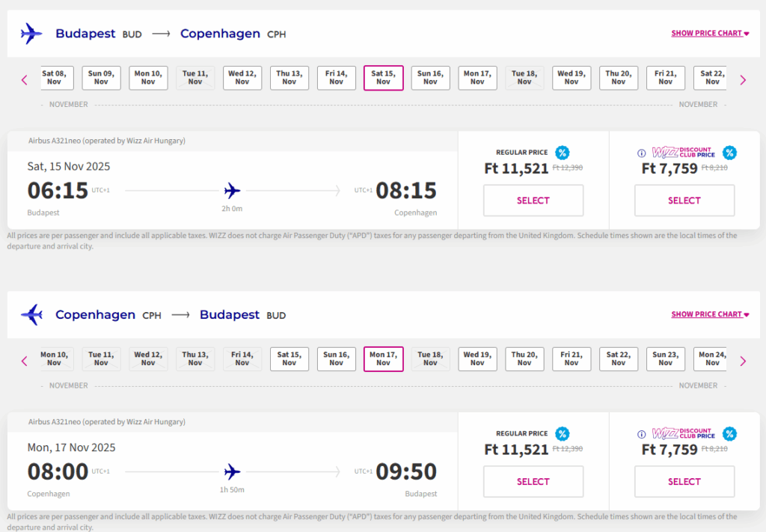Show earlier outbound dates with left arrow
Screen dimensions: 766x532
pyautogui.click(x=24, y=79)
